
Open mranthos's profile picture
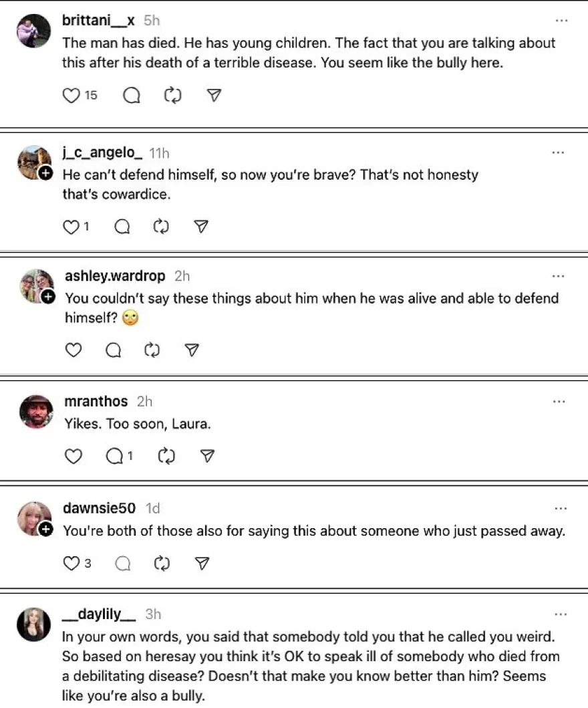click(36, 412)
